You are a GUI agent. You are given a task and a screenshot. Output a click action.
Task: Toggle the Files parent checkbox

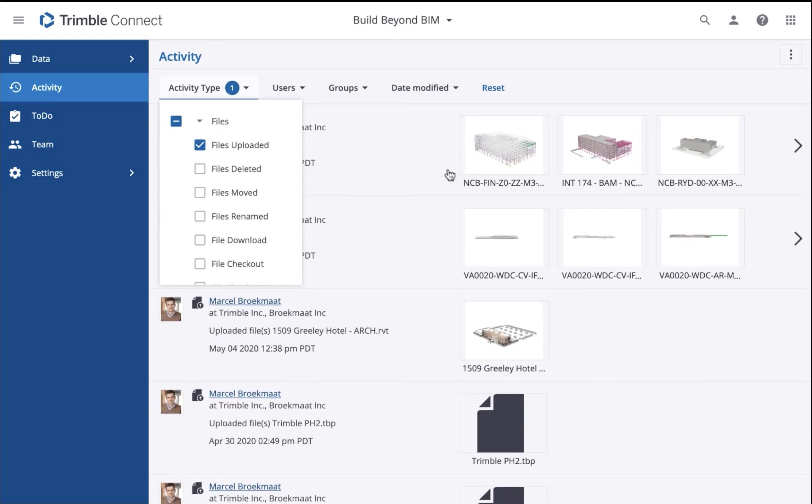tap(176, 121)
